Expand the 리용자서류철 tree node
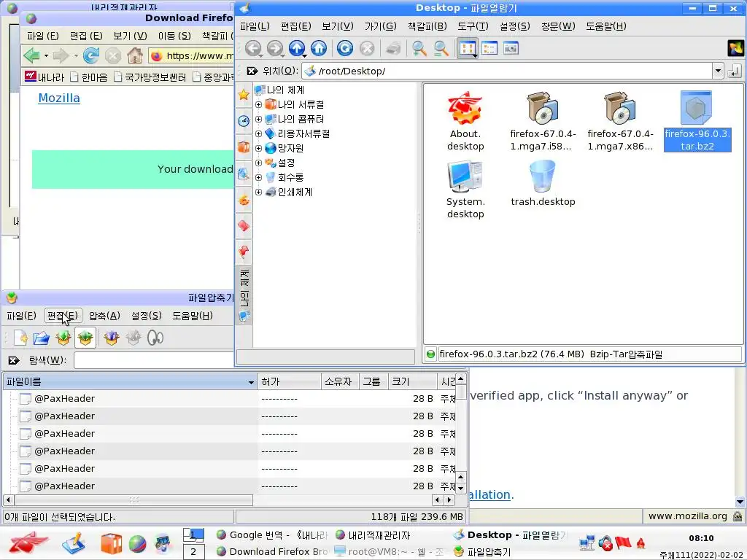This screenshot has width=747, height=560. (258, 134)
